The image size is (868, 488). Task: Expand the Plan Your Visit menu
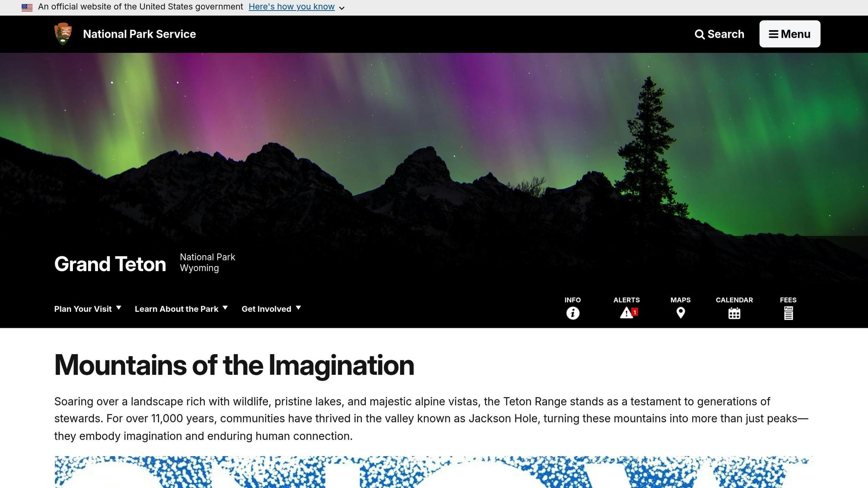click(x=88, y=309)
